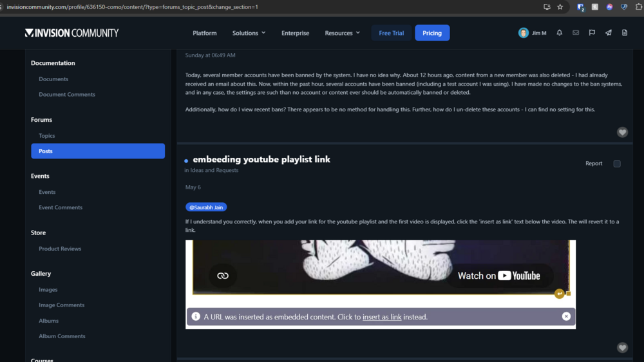Viewport: 644px width, 362px height.
Task: Click the Free Trial button
Action: (x=391, y=33)
